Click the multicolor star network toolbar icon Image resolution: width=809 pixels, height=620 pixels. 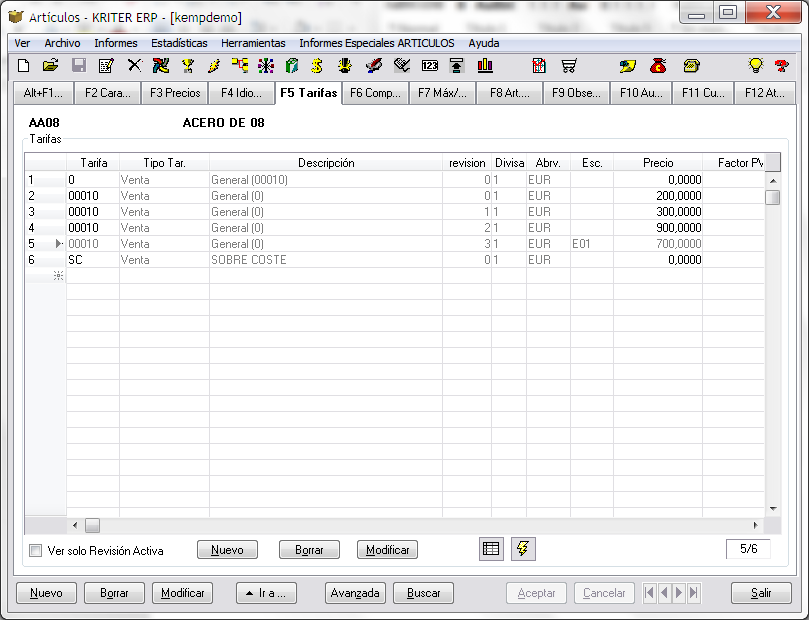tap(266, 66)
